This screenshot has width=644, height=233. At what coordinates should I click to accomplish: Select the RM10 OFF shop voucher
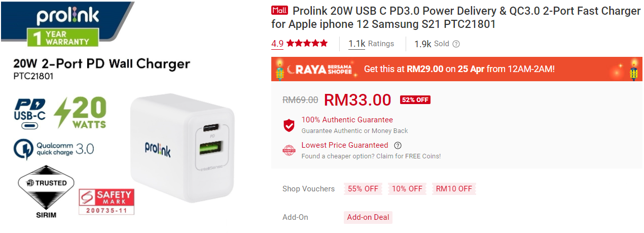click(x=454, y=189)
